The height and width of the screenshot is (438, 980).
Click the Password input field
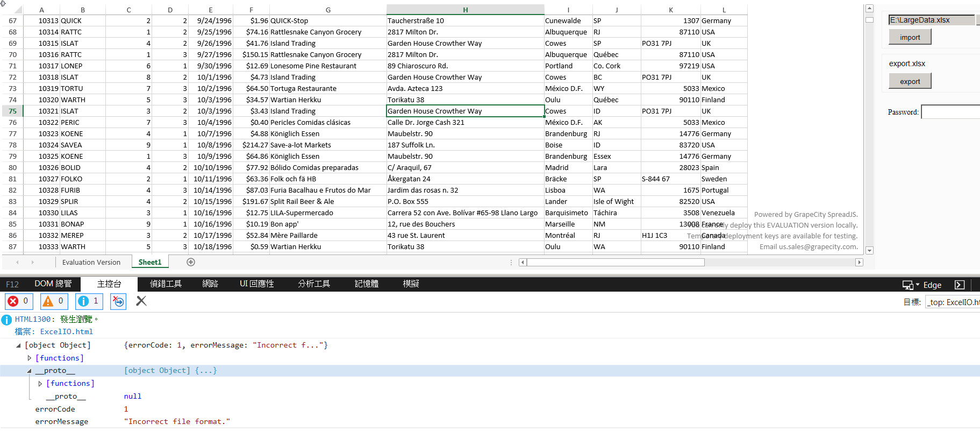[950, 112]
